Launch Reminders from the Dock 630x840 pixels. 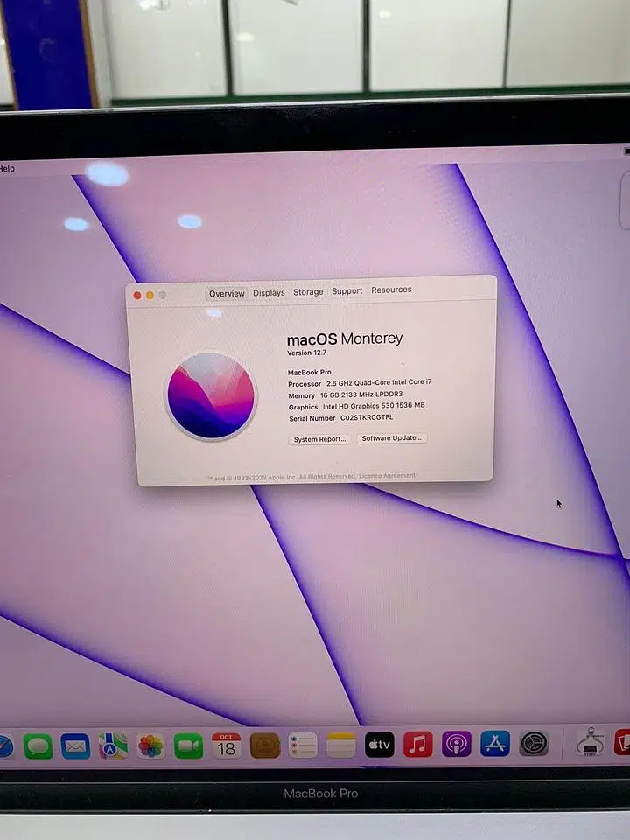click(x=304, y=745)
